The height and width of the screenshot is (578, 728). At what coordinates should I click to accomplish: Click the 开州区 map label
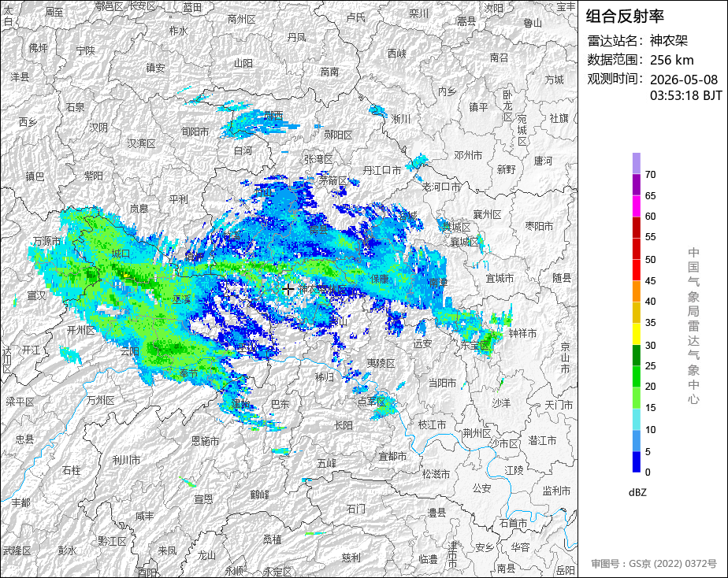point(81,330)
